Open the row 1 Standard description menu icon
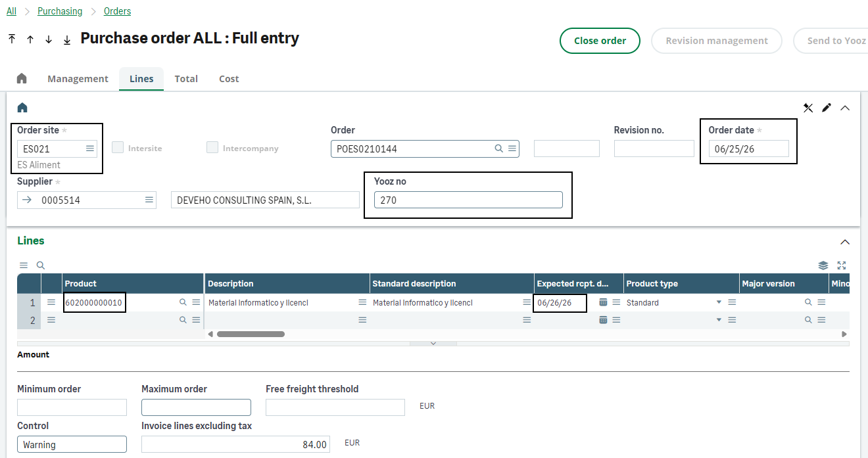The image size is (868, 458). [x=527, y=302]
